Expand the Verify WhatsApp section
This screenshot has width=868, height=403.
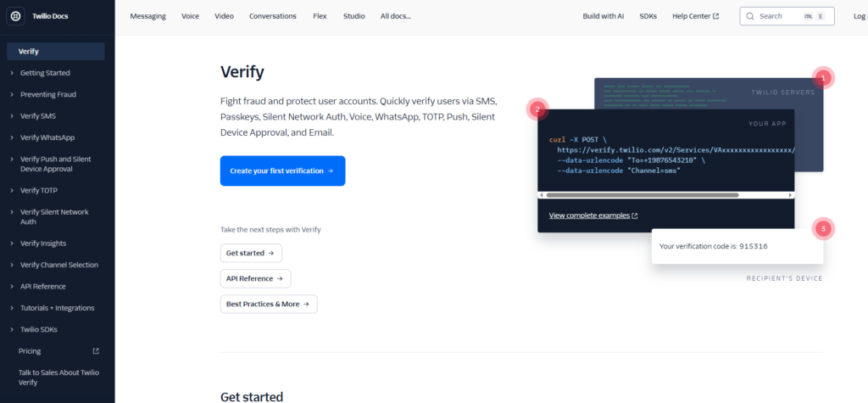point(12,138)
